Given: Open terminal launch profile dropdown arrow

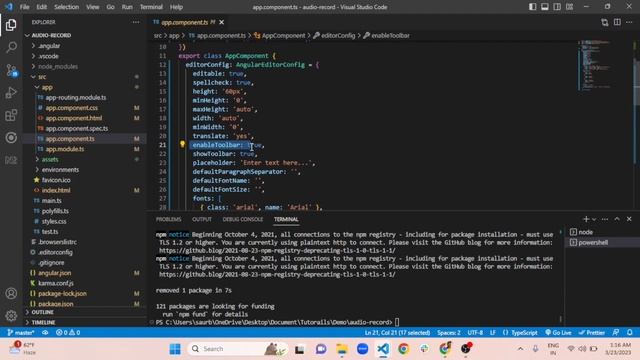Looking at the screenshot, I should (594, 219).
